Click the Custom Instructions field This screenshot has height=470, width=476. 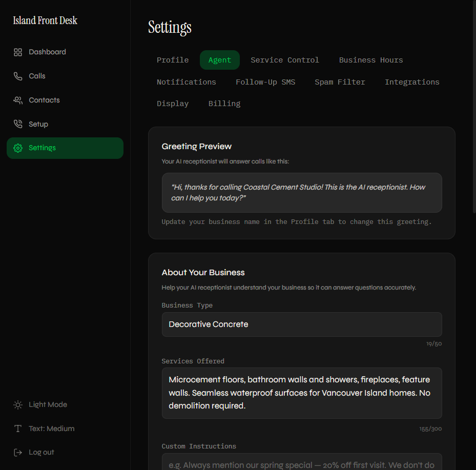(x=302, y=464)
